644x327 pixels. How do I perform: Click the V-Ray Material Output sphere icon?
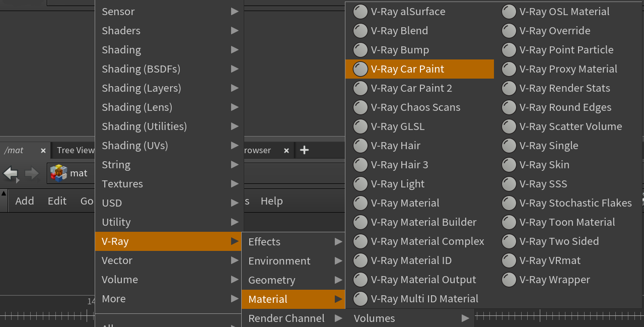tap(360, 280)
